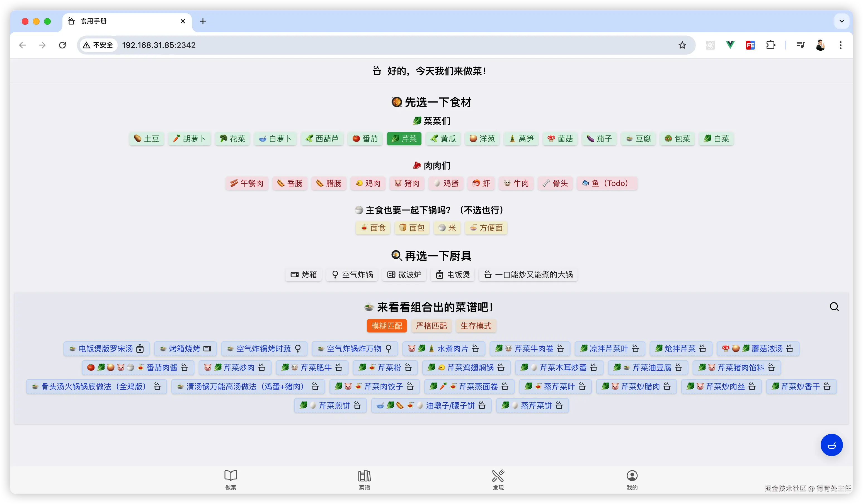Open the browser extensions puzzle icon

pos(770,45)
